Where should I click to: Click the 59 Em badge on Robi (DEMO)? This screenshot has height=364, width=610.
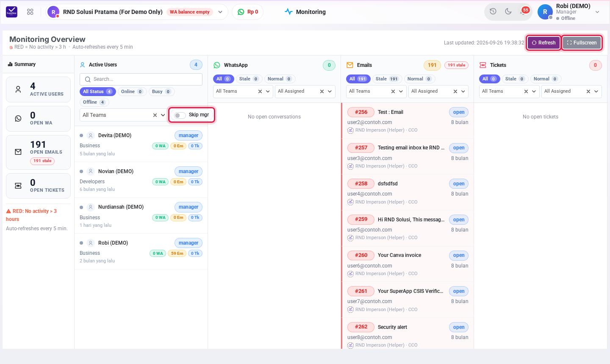click(177, 254)
